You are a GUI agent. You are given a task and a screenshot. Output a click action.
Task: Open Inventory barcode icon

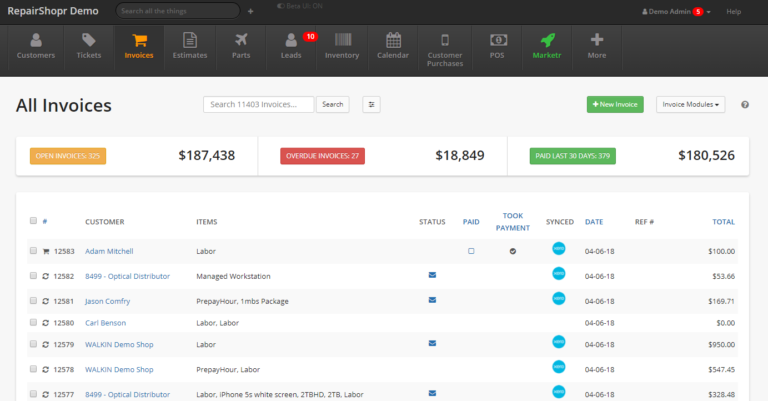coord(343,40)
